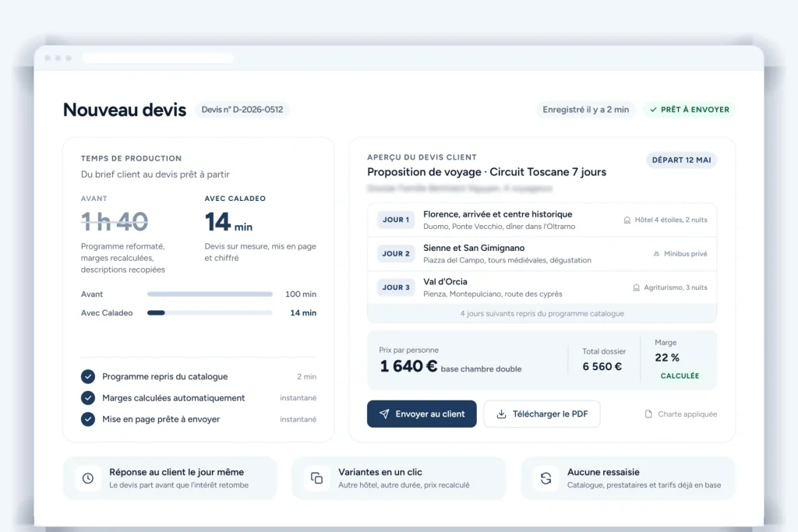Viewport: 798px width, 532px height.
Task: Select the JOUR 3 Val d'Orcia row
Action: pos(542,287)
